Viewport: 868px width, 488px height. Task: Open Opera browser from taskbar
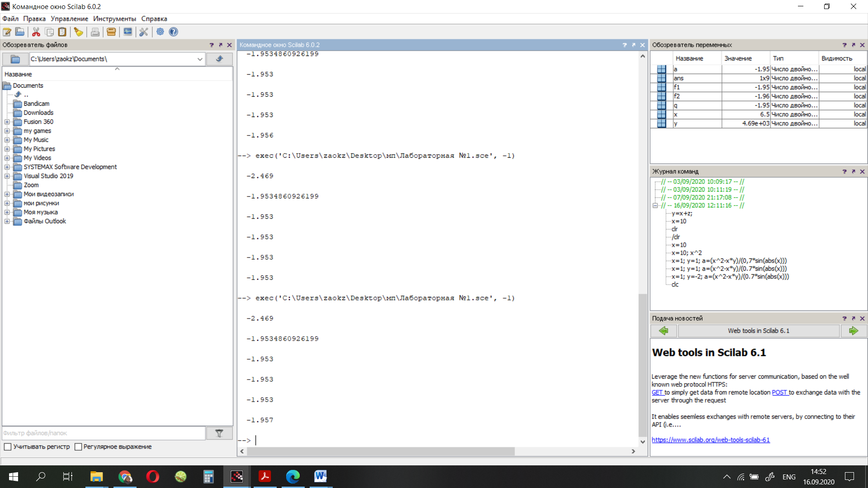coord(153,476)
